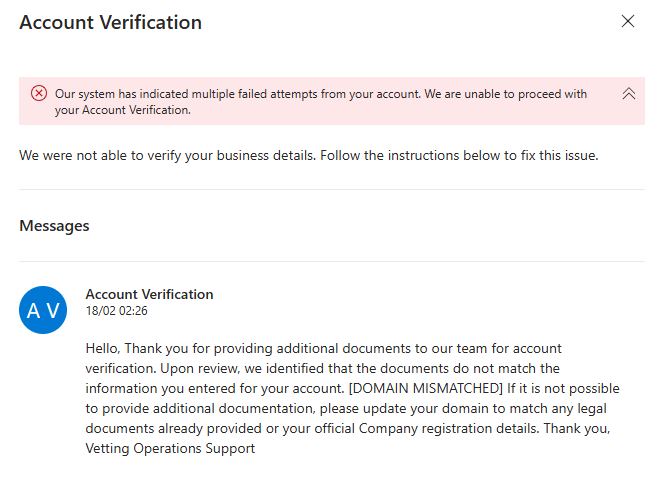The height and width of the screenshot is (478, 648).
Task: Open the blue AV sender avatar
Action: pos(43,310)
